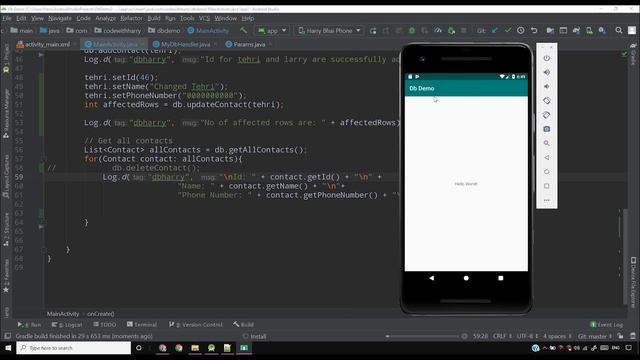Open File Explorer from the taskbar
Image resolution: width=640 pixels, height=360 pixels.
(195, 348)
